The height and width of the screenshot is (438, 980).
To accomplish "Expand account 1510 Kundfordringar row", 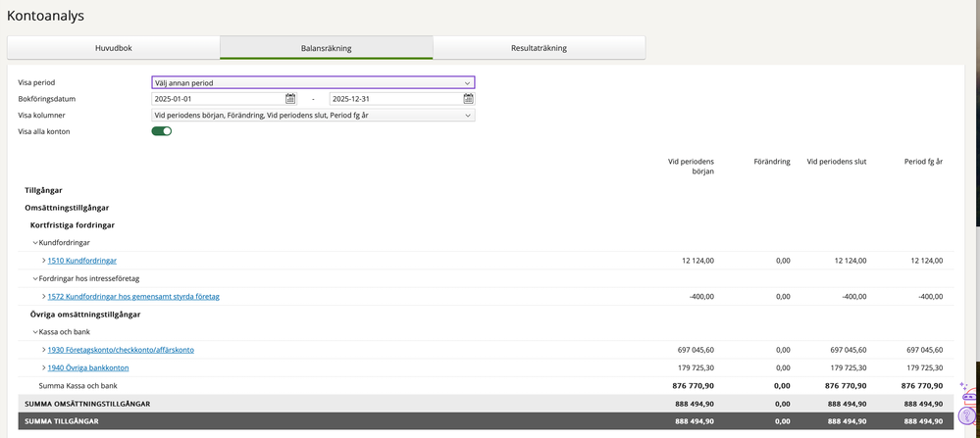I will [x=44, y=261].
